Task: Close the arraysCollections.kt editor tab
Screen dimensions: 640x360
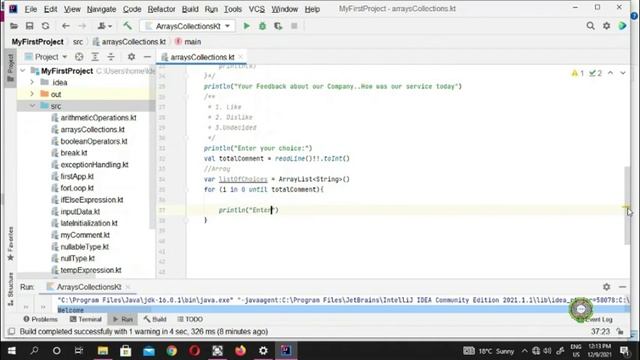Action: 241,57
